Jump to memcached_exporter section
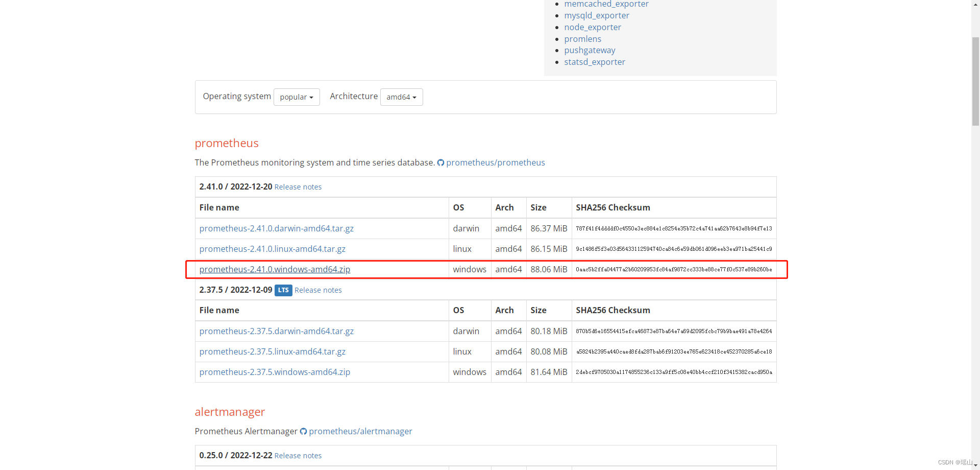The width and height of the screenshot is (980, 470). [606, 4]
